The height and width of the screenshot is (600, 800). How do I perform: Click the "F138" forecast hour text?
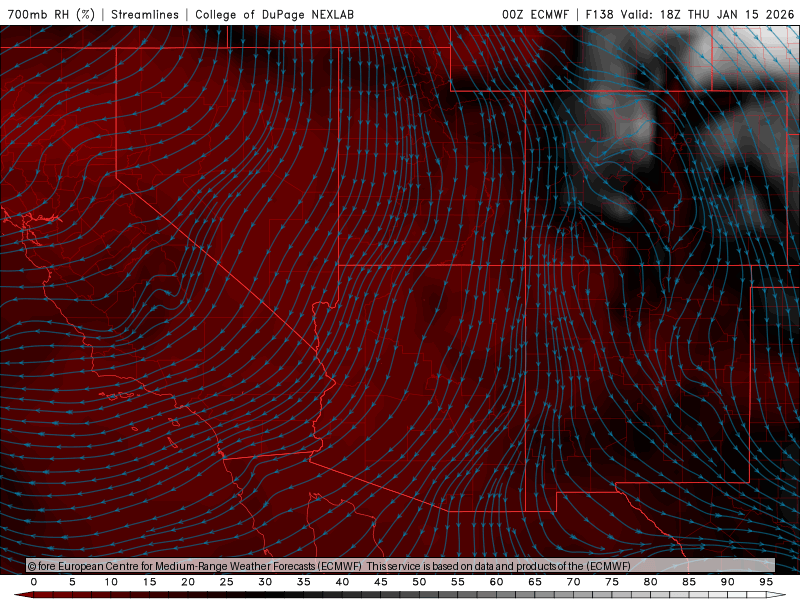point(599,14)
